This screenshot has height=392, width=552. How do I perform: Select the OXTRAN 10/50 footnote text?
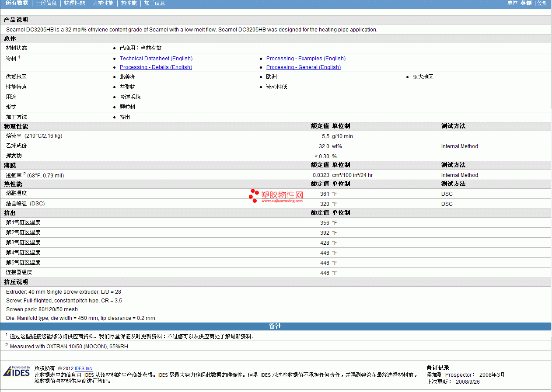pos(69,347)
